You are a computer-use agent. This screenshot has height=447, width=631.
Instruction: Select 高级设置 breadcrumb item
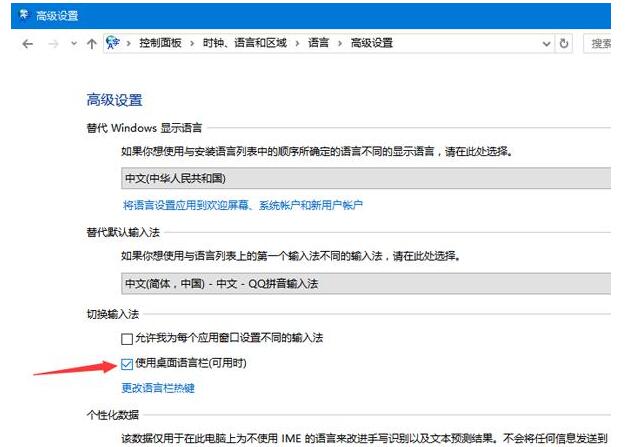[372, 43]
